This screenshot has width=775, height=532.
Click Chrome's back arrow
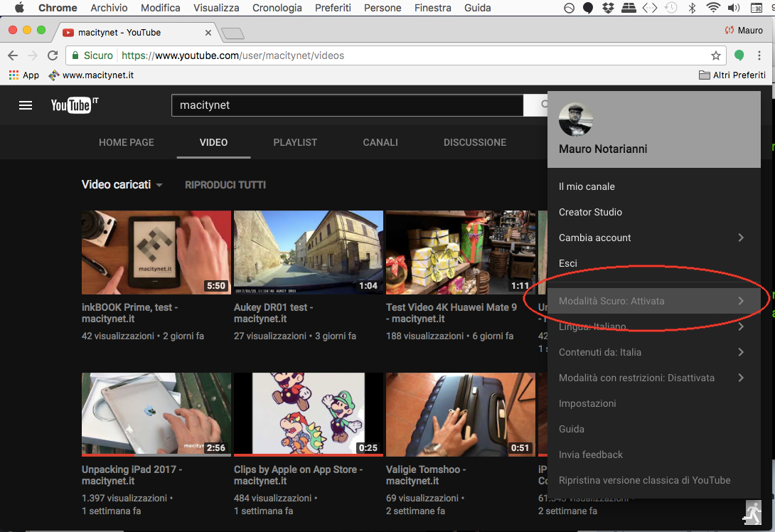click(13, 55)
